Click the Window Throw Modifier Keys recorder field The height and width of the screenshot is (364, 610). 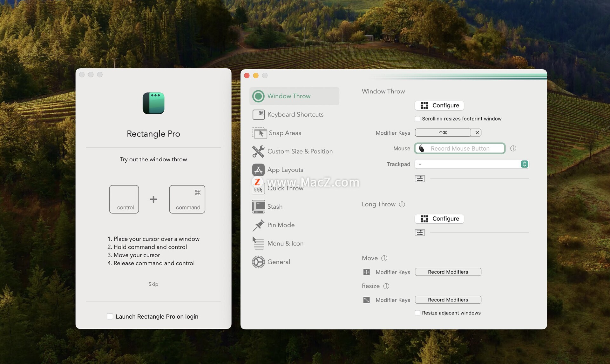pos(443,132)
